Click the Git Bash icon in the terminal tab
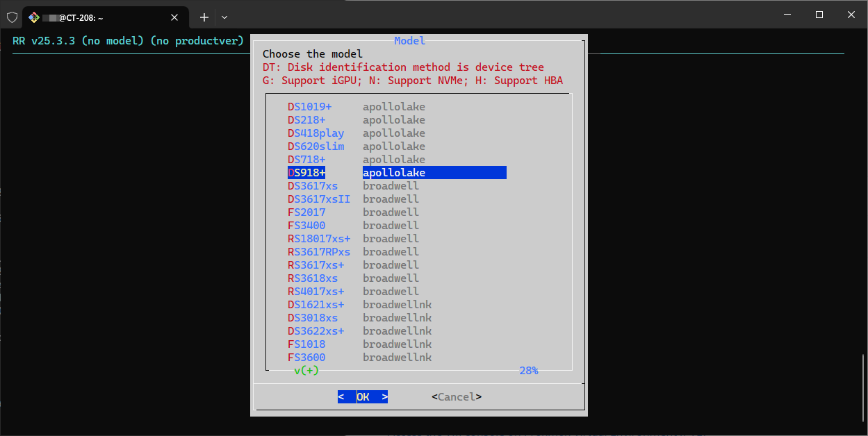The image size is (868, 436). click(x=34, y=17)
